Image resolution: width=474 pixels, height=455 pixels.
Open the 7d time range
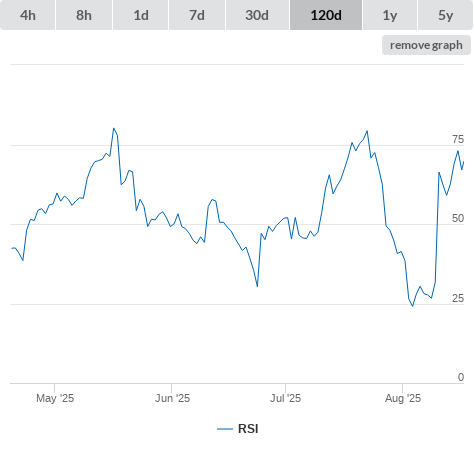point(197,15)
